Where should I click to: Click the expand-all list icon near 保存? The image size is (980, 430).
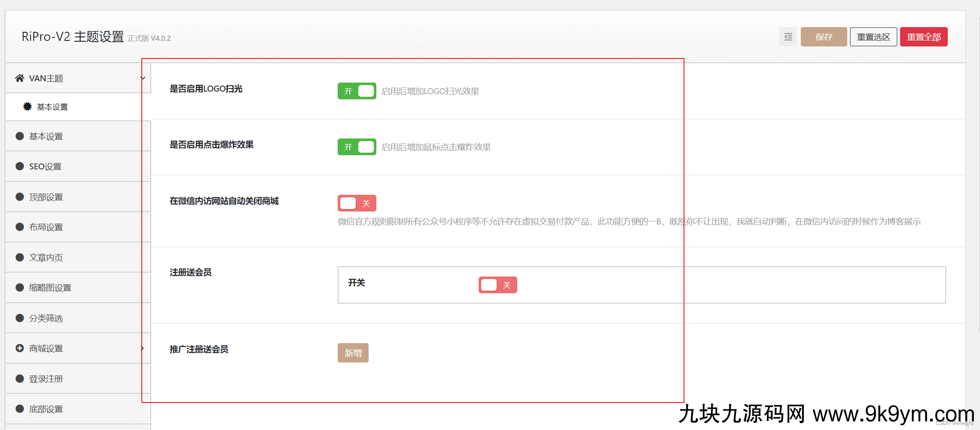(x=788, y=37)
